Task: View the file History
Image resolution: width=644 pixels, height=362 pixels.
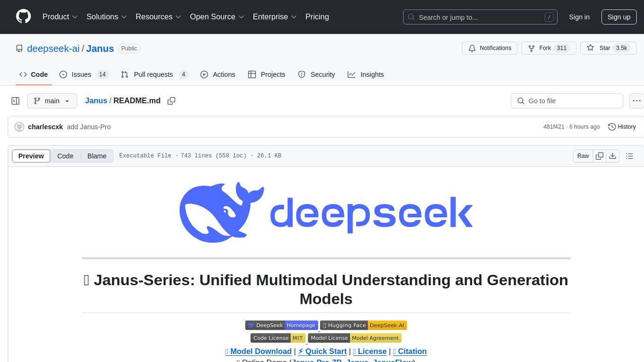Action: (622, 127)
